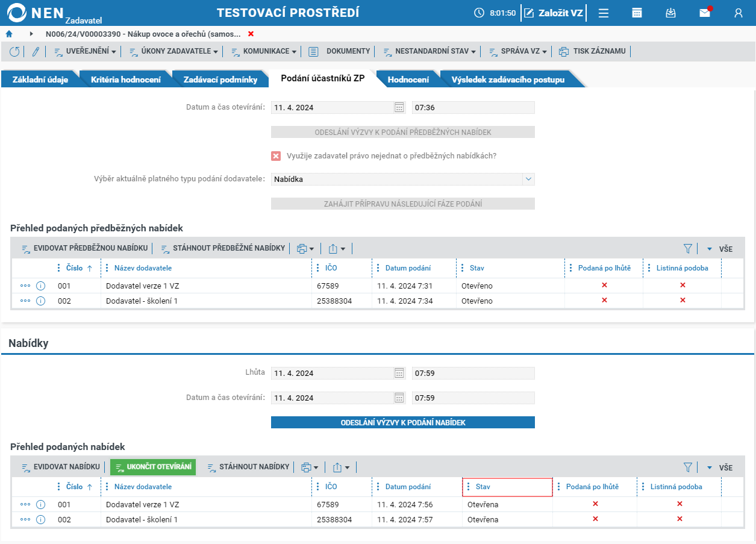Screen dimensions: 756x544
Task: Switch to Základní údaje tab
Action: pos(40,79)
